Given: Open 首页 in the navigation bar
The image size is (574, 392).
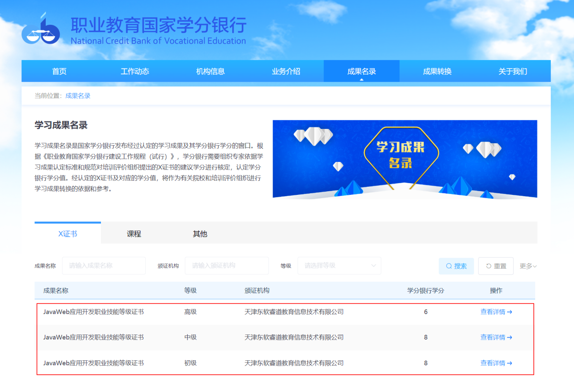Looking at the screenshot, I should click(59, 71).
